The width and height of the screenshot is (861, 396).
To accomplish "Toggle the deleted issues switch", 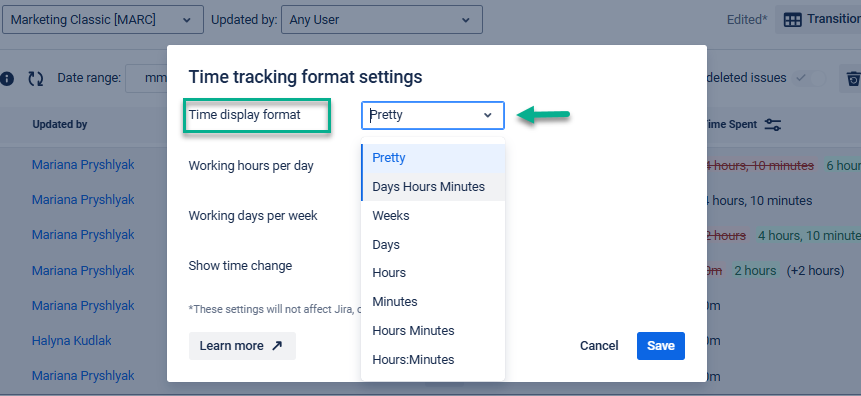I will [809, 78].
